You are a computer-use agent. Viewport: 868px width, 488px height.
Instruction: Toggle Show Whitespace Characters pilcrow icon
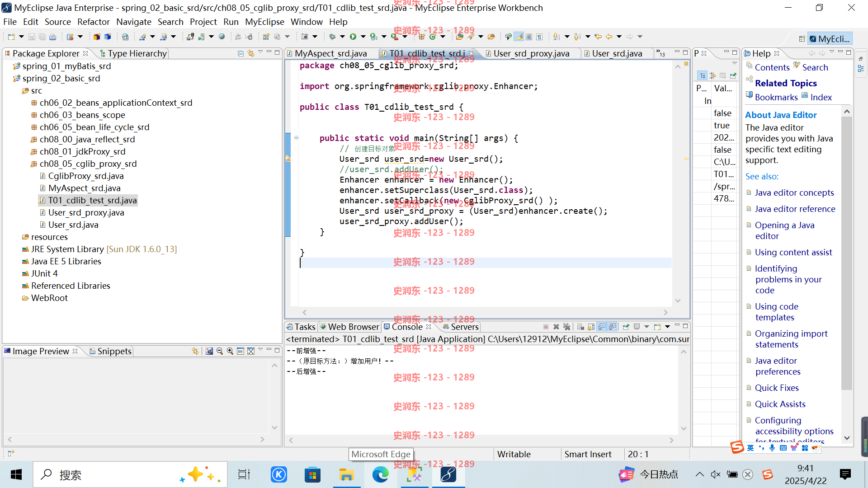pos(540,37)
